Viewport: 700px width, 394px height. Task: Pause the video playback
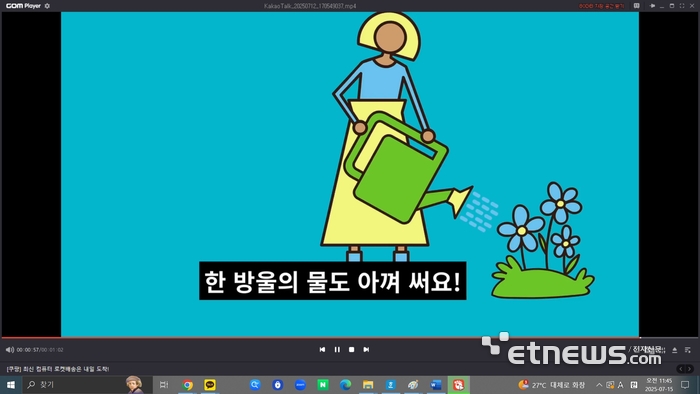(x=337, y=349)
